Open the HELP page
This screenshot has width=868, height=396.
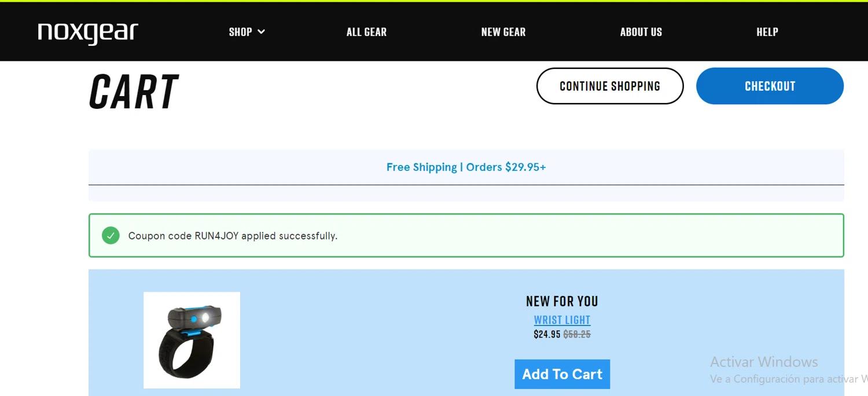767,32
